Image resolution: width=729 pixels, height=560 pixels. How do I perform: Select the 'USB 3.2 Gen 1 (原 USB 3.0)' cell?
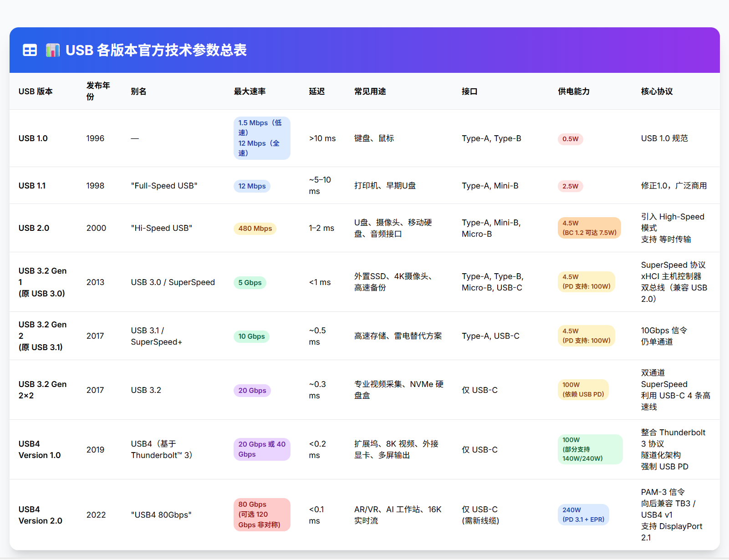43,282
